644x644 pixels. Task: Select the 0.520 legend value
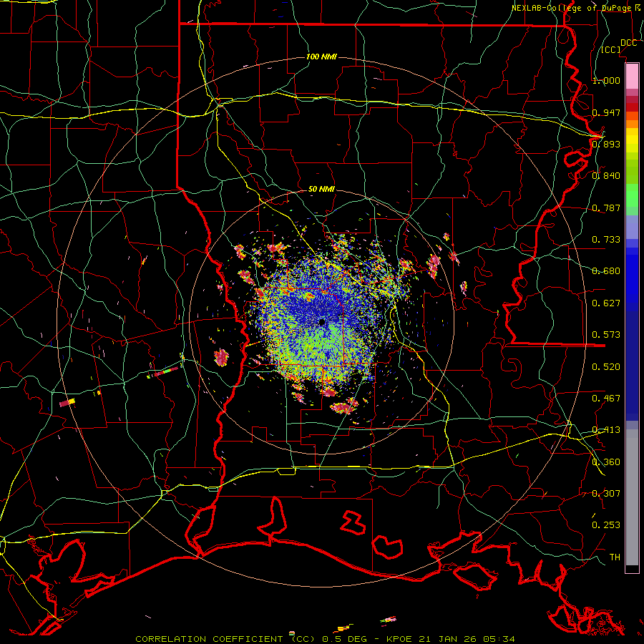[x=606, y=367]
